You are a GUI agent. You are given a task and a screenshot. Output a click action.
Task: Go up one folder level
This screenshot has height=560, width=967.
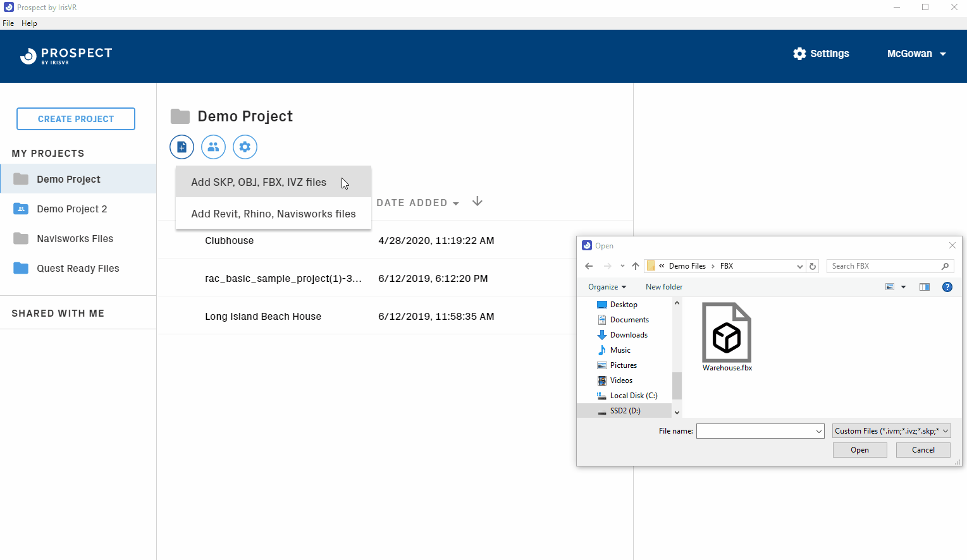tap(636, 266)
